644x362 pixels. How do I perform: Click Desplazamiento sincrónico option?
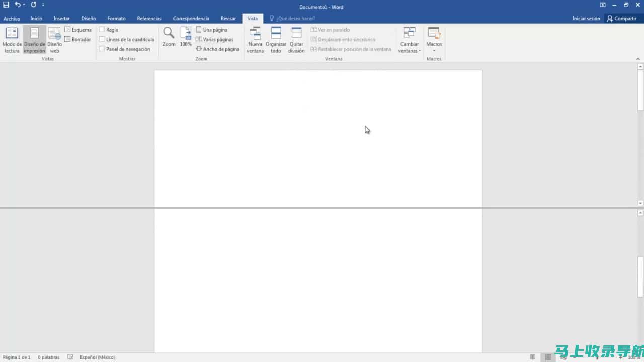tap(343, 39)
